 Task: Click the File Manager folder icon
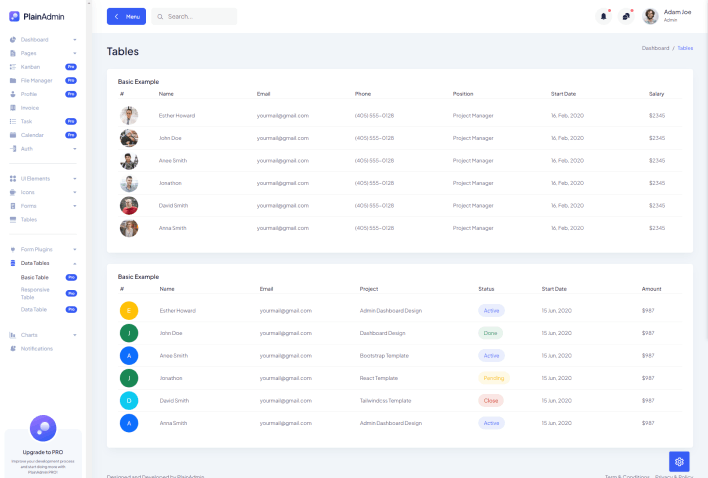tap(12, 80)
